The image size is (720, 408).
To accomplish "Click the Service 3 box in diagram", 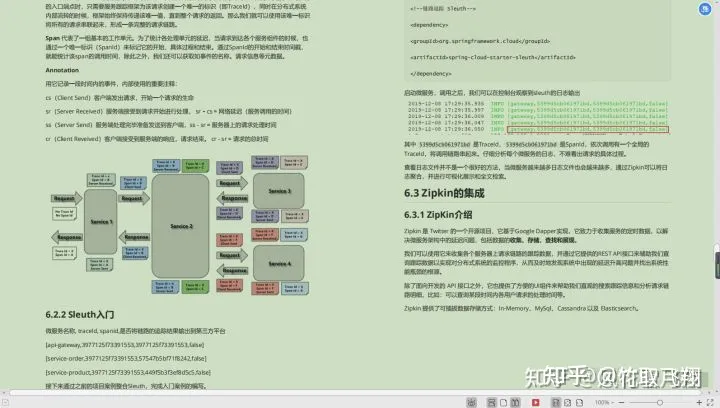I will [279, 190].
